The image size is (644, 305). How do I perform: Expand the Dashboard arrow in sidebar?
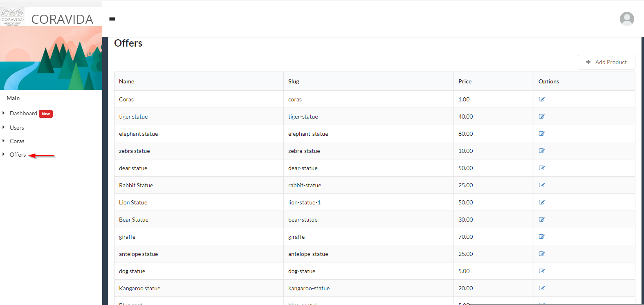[4, 113]
